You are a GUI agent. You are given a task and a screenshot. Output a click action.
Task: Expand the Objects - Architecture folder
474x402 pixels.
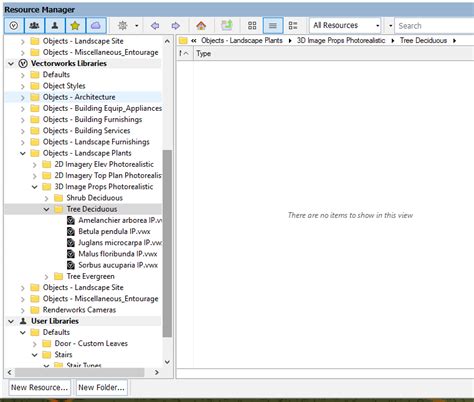pyautogui.click(x=22, y=97)
